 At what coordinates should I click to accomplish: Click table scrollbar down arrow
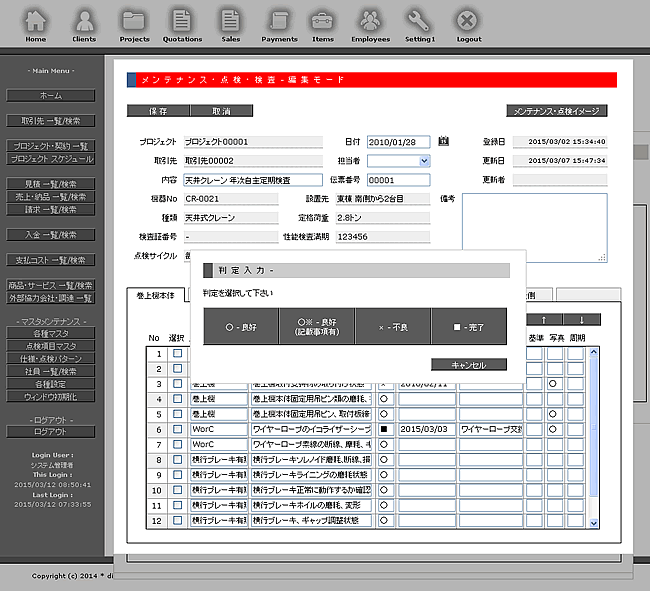[594, 523]
